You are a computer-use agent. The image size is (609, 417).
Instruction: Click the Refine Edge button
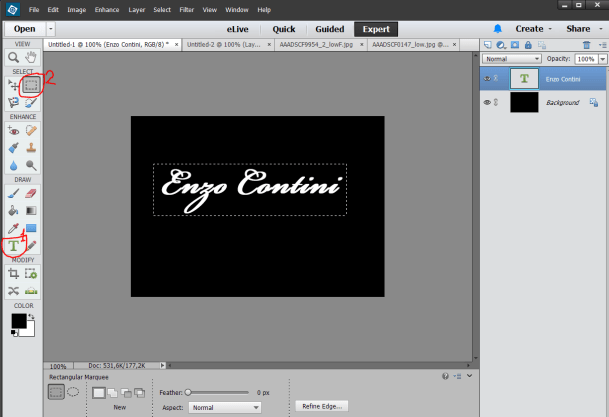(x=322, y=406)
